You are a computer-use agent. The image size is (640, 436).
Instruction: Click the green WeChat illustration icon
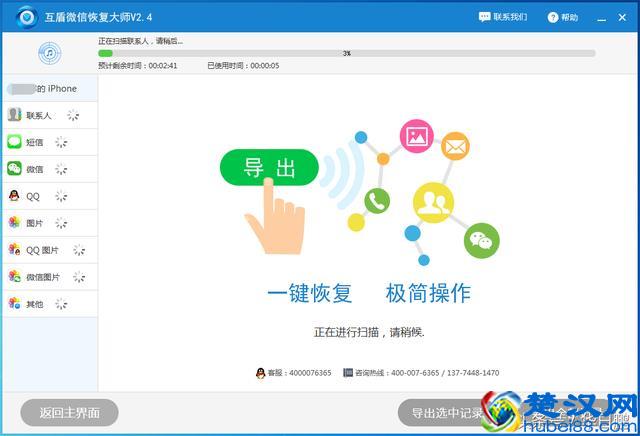coord(482,240)
